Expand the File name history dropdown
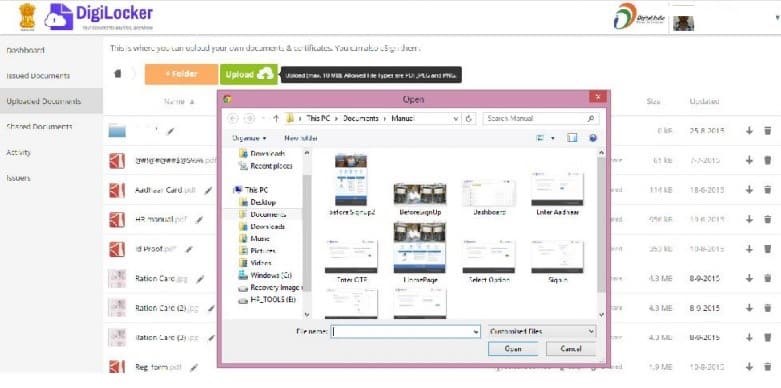The image size is (781, 388). (x=475, y=332)
